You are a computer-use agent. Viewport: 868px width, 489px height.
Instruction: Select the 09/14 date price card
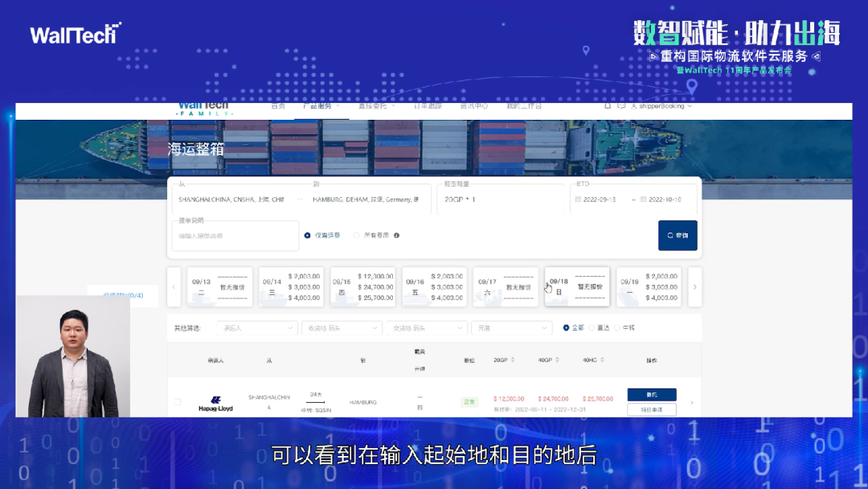[x=290, y=287]
